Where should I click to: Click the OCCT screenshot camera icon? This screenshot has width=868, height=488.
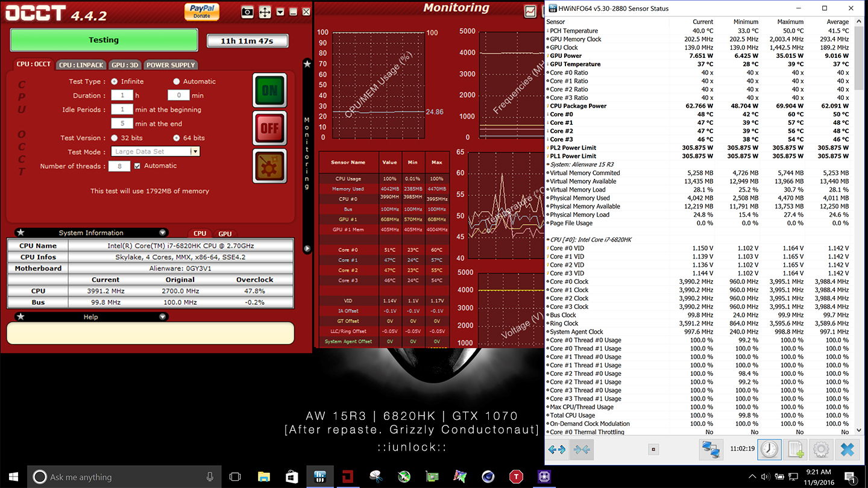point(247,11)
